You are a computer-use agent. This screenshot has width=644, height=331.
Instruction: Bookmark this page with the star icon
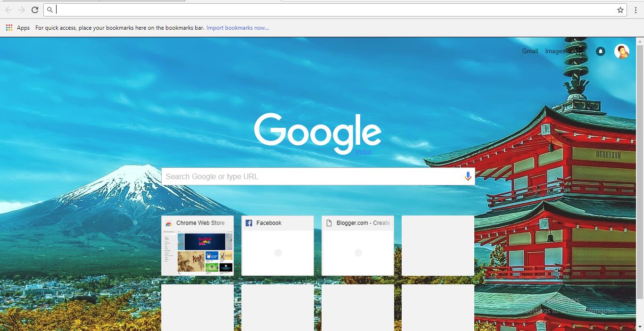coord(620,10)
